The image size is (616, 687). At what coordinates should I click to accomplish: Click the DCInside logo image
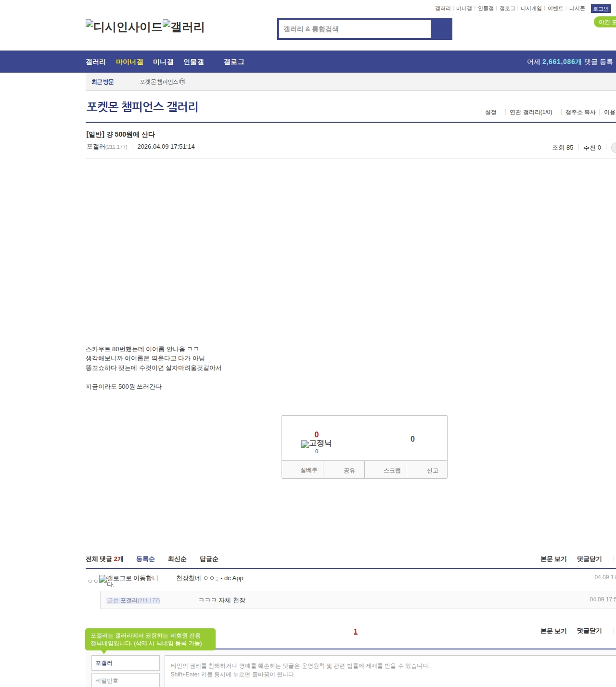(124, 27)
